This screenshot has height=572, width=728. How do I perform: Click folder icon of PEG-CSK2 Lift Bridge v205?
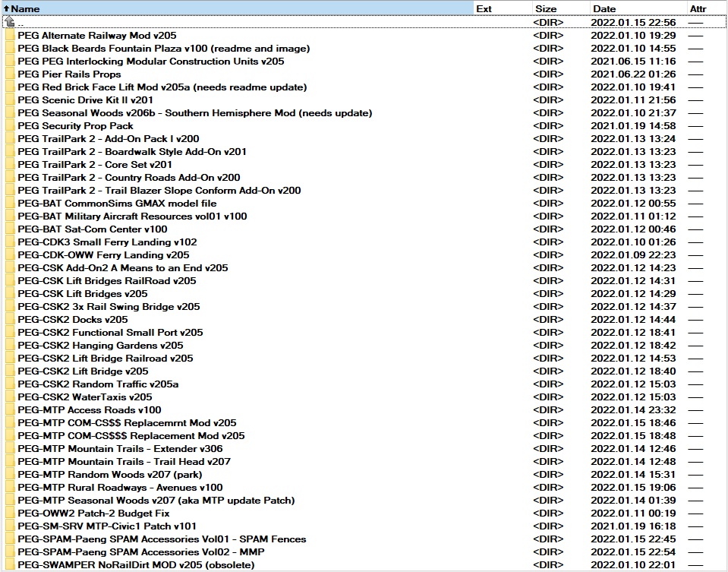[10, 371]
